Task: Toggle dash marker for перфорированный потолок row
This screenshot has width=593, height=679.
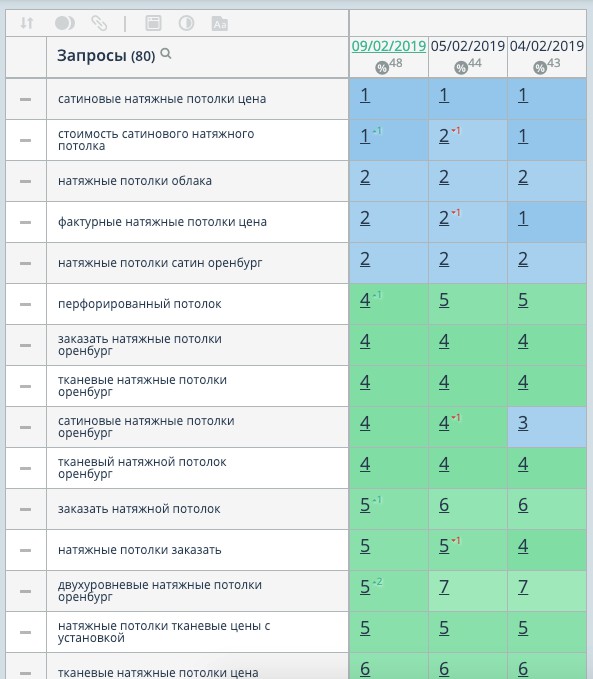Action: pyautogui.click(x=26, y=304)
